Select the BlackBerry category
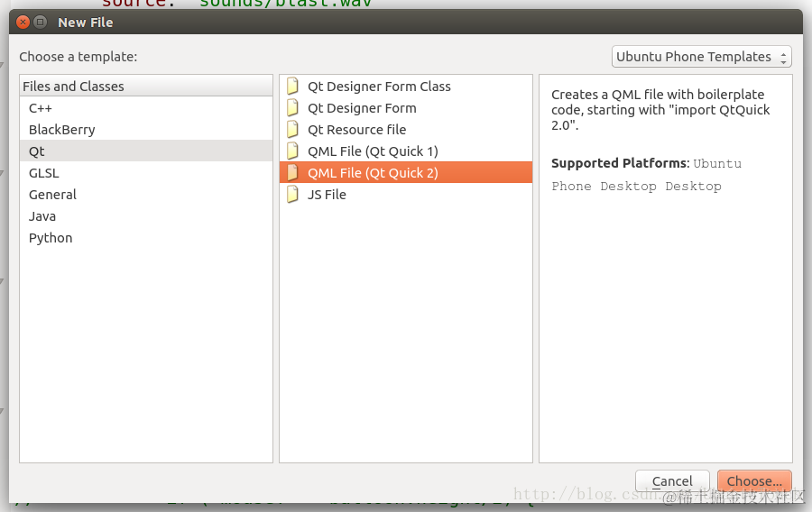Viewport: 812px width, 512px height. tap(146, 130)
